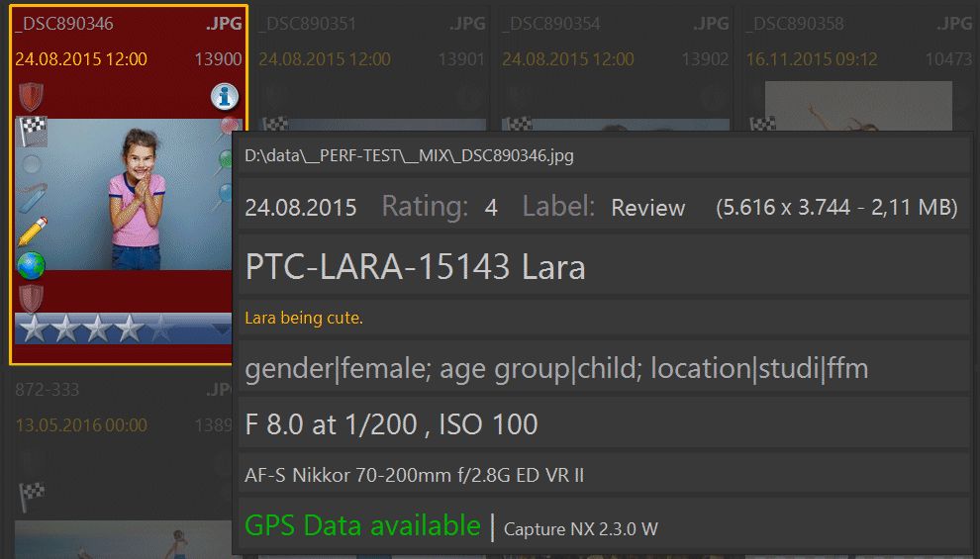Click the lens text AF-S Nikkor 70-200mm
This screenshot has height=559, width=980.
[x=415, y=475]
